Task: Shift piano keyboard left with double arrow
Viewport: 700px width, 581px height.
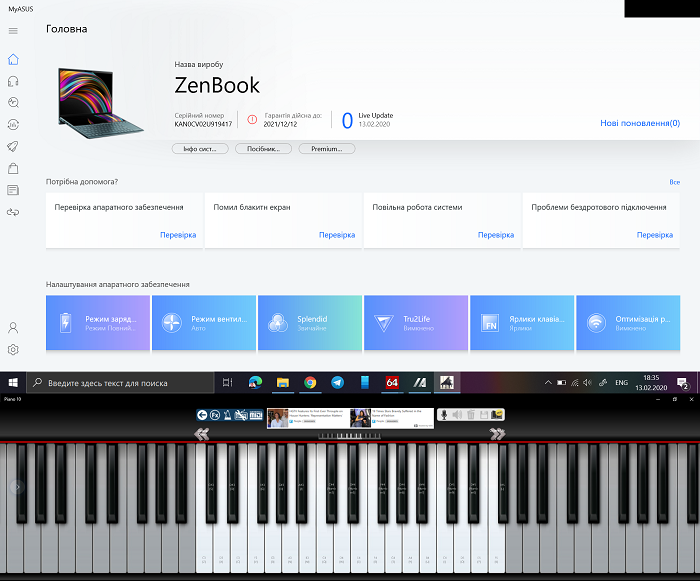Action: click(201, 434)
